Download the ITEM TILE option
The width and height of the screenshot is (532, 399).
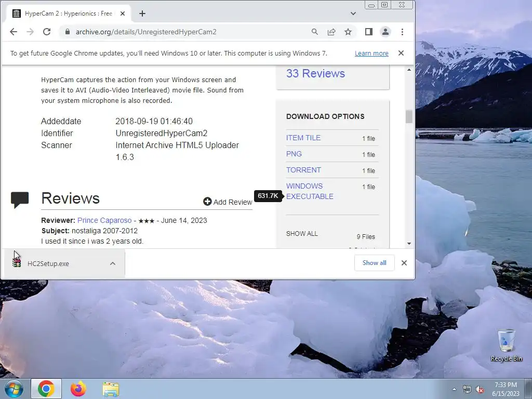coord(303,138)
